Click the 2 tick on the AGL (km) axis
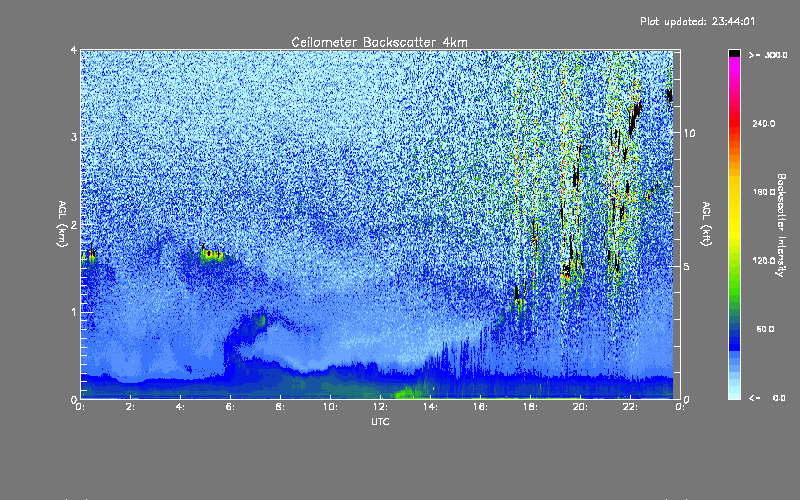The height and width of the screenshot is (500, 800). coord(74,224)
